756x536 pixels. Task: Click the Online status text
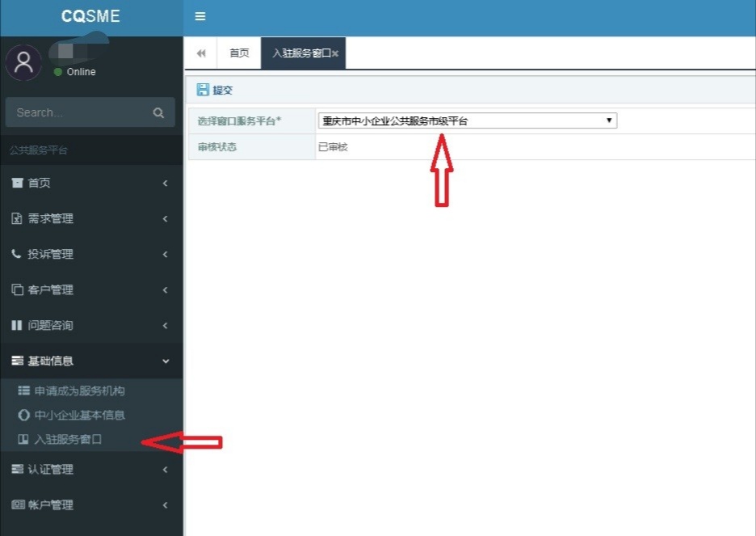click(x=81, y=72)
